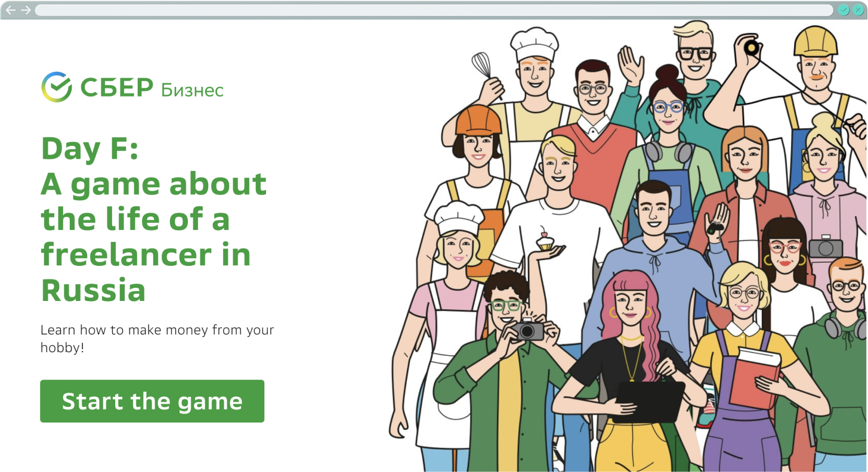Click the browser forward arrow
The width and height of the screenshot is (868, 472).
26,10
